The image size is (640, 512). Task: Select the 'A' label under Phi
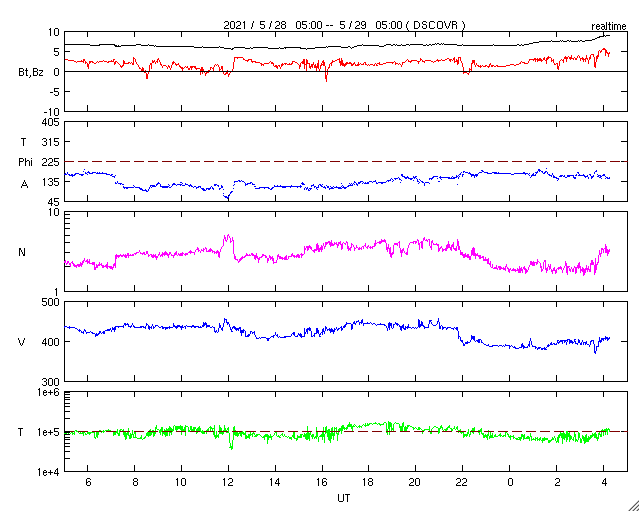[24, 184]
